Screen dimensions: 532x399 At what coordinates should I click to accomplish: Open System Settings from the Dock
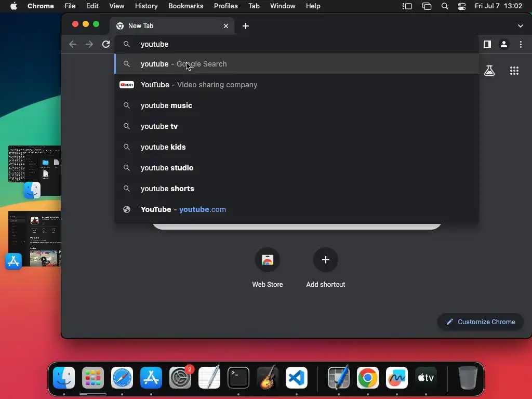180,378
